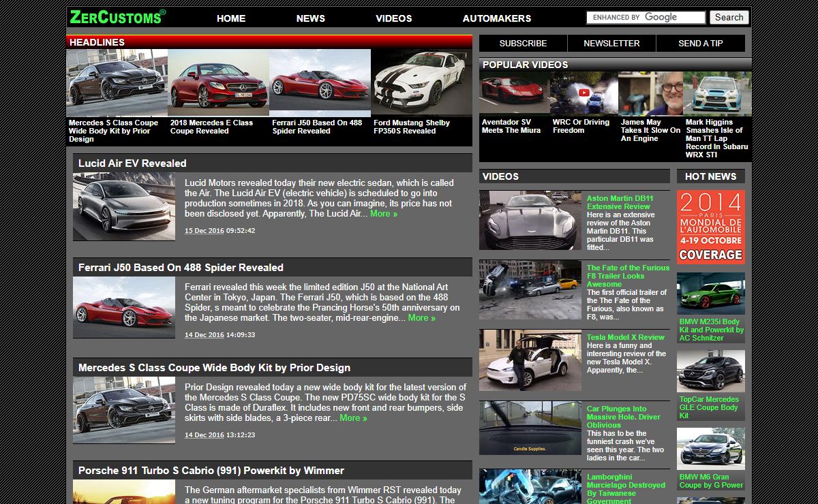The image size is (818, 504).
Task: Click the ZerCustoms site logo
Action: click(117, 17)
